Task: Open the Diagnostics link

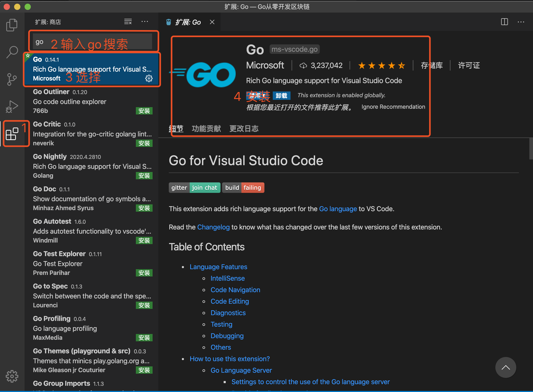Action: click(228, 313)
